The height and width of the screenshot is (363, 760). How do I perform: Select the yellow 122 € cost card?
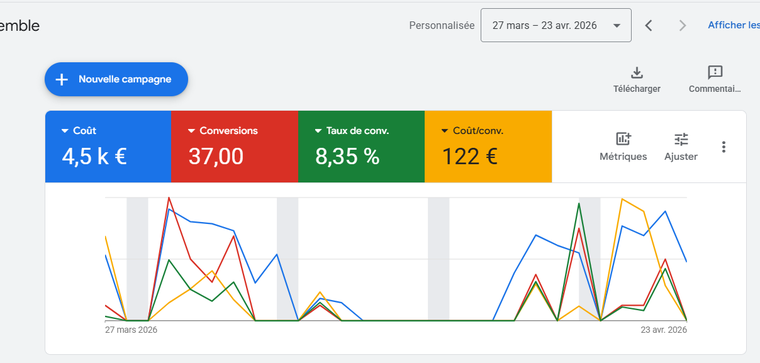pos(488,147)
